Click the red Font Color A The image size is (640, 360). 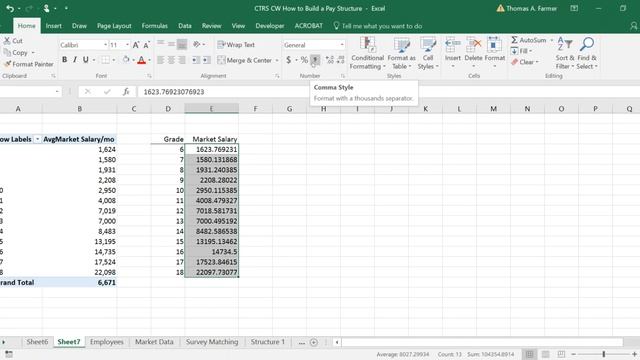[141, 60]
